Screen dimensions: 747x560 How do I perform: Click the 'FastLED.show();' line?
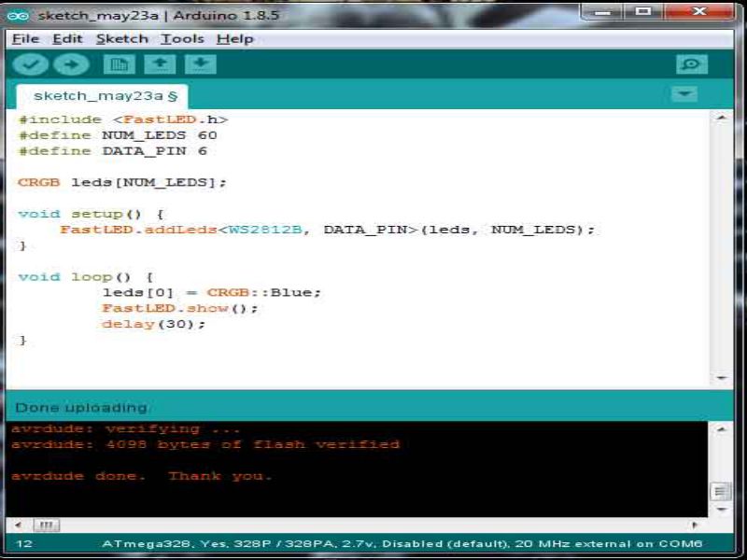coord(180,308)
